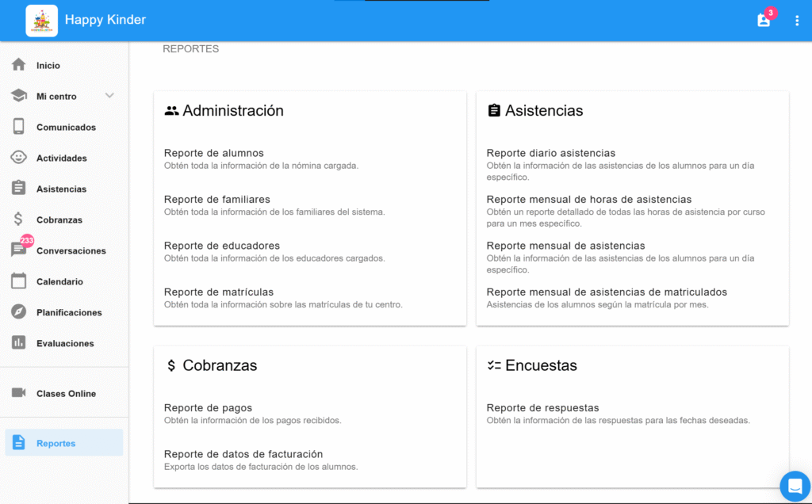Open Reporte de respuestas
Screen dimensions: 812x504
[x=542, y=408]
